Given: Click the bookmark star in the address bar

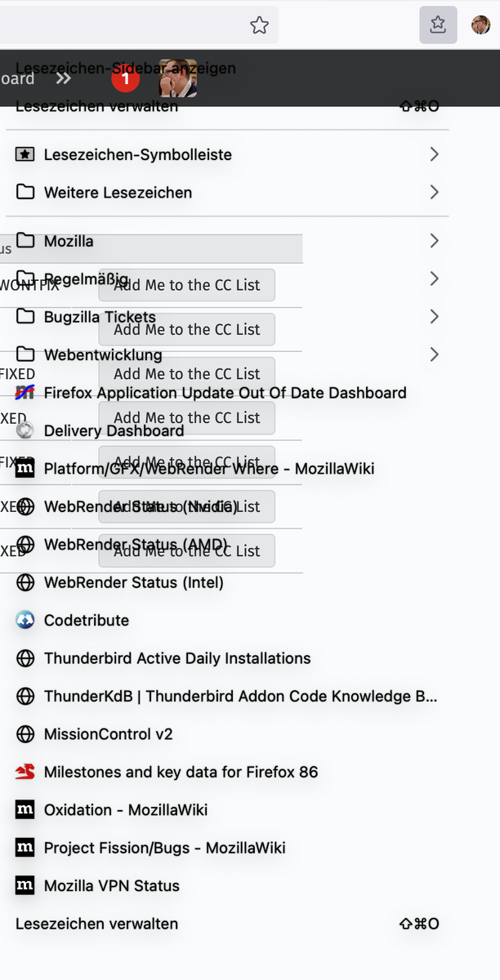Looking at the screenshot, I should click(259, 25).
